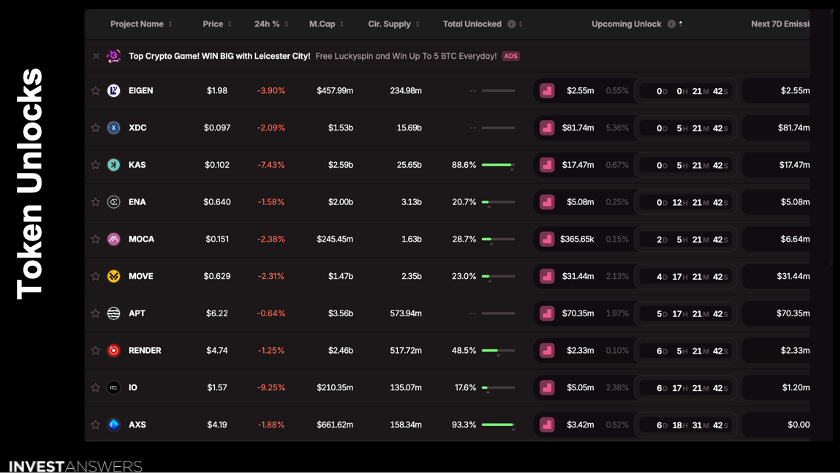Click the blue AXS logo
This screenshot has height=473, width=840.
114,424
